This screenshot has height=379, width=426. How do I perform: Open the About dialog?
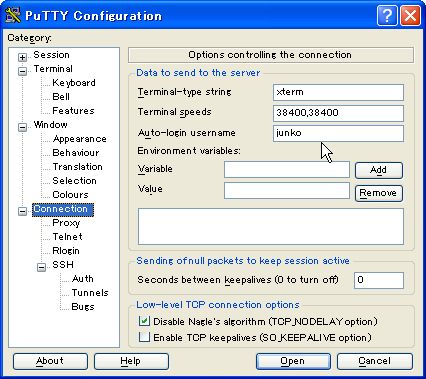[x=50, y=361]
